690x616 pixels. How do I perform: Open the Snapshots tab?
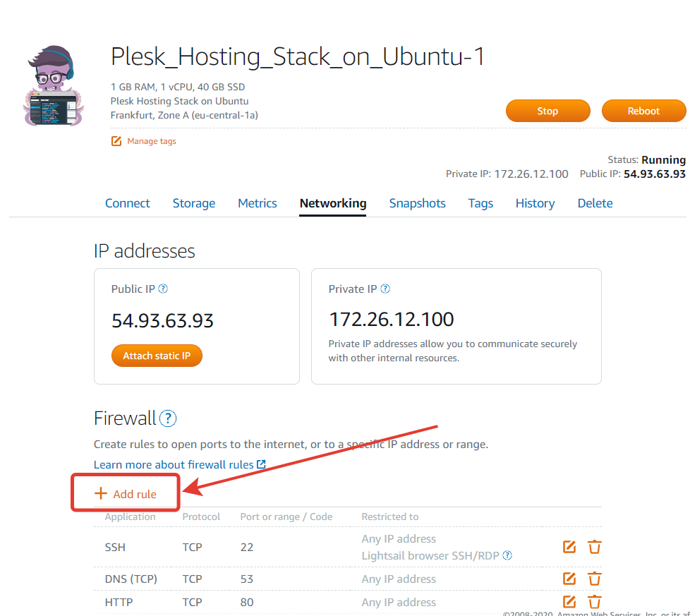point(417,203)
